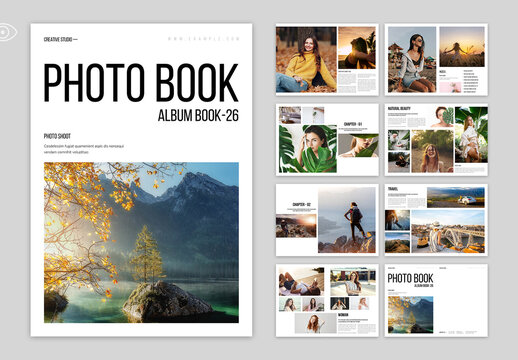Select the sunset silhouette photo beside yellow sweater
Viewport: 518px width, 360px height.
(x=357, y=48)
